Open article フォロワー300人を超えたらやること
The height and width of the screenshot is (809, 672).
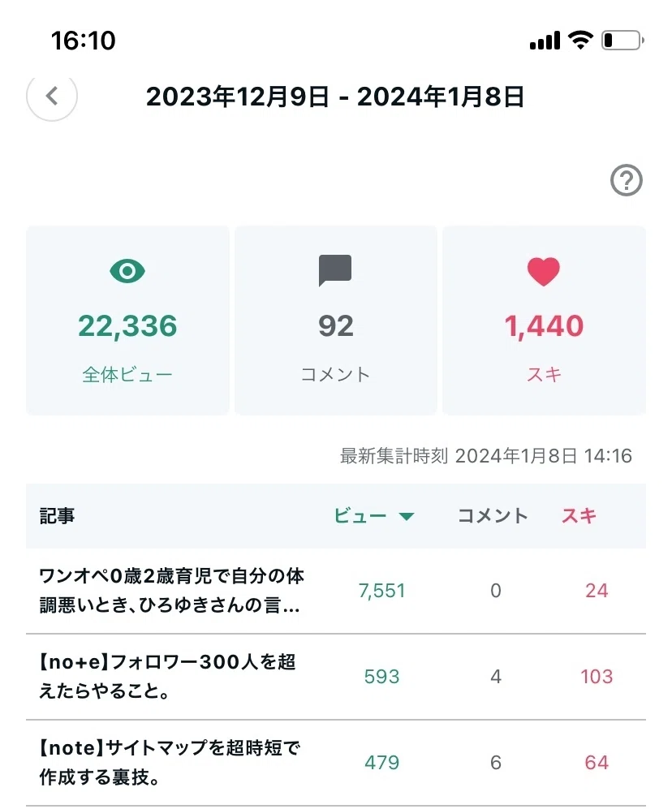[x=168, y=677]
